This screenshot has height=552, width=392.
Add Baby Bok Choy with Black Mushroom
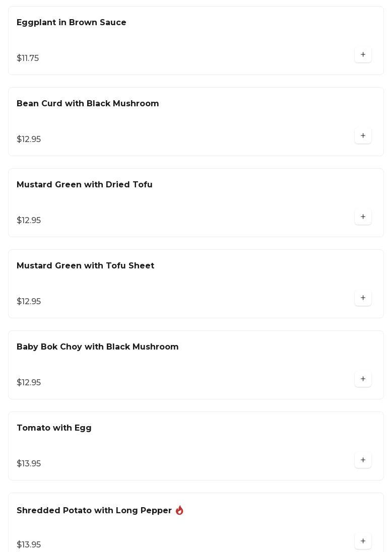363,379
